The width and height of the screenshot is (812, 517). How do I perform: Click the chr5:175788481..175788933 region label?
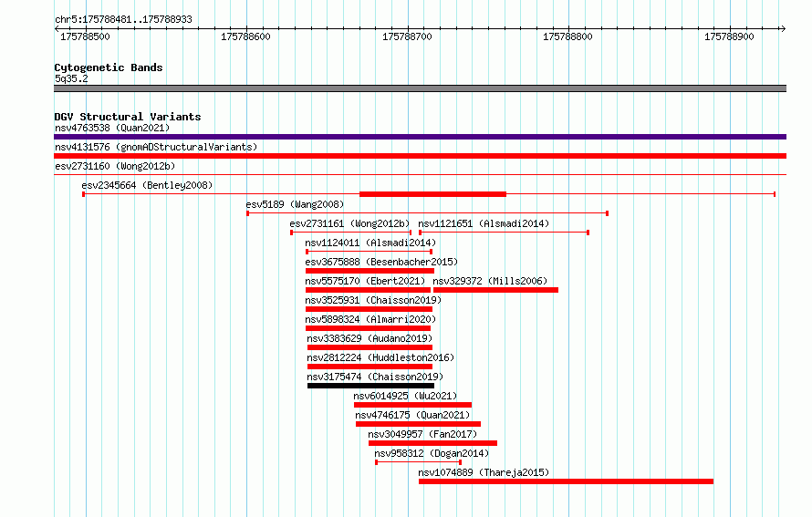click(123, 19)
